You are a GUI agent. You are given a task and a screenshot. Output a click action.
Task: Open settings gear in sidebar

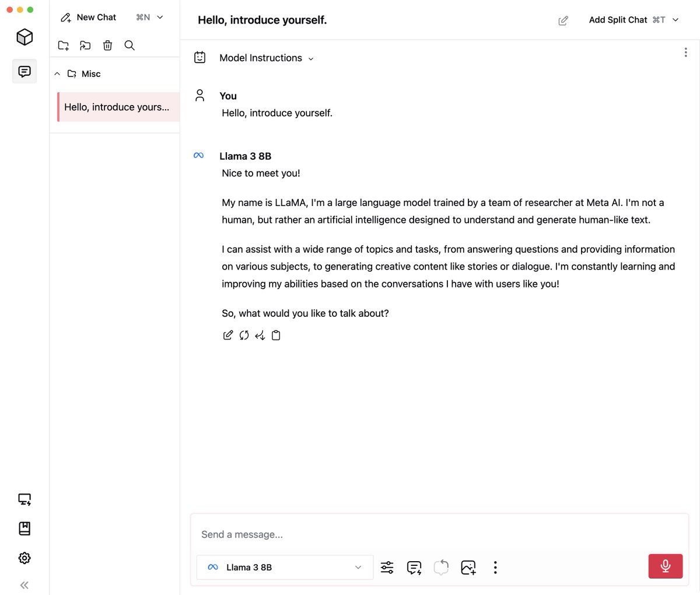[x=24, y=558]
